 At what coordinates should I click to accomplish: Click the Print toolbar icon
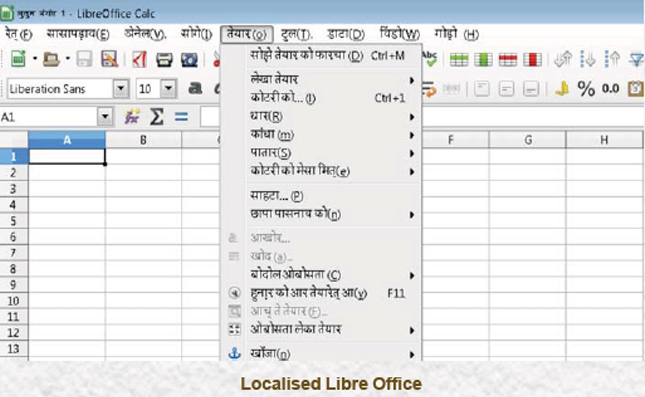(164, 60)
